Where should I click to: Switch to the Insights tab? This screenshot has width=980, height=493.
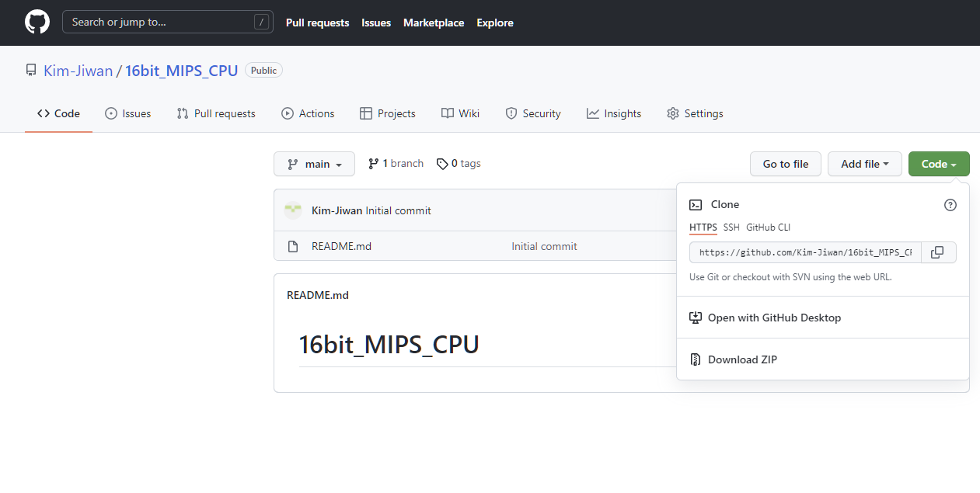(x=614, y=113)
